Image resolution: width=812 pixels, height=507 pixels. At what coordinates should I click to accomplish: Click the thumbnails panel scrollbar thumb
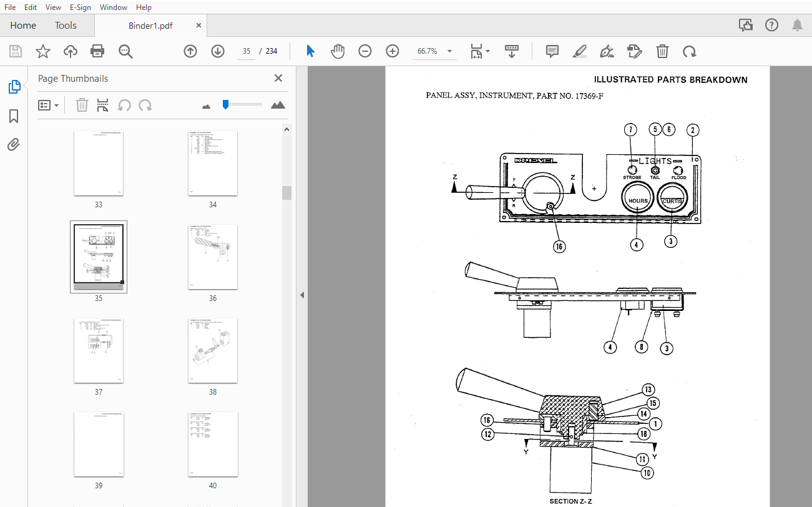[286, 193]
